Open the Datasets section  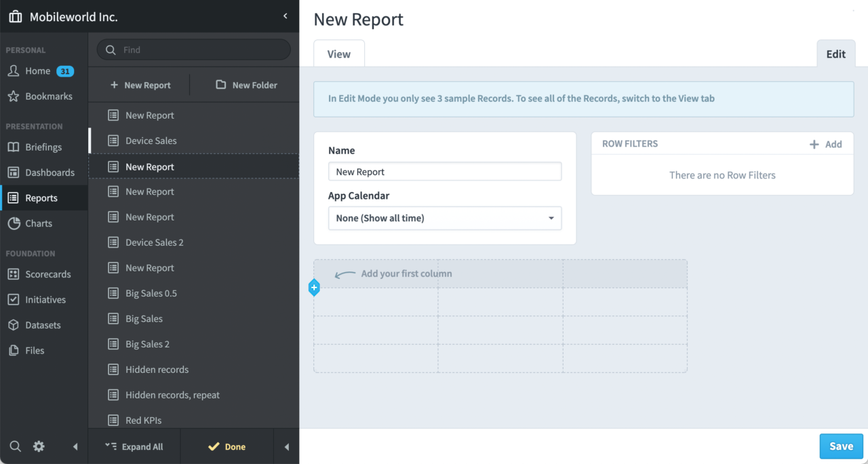coord(43,324)
